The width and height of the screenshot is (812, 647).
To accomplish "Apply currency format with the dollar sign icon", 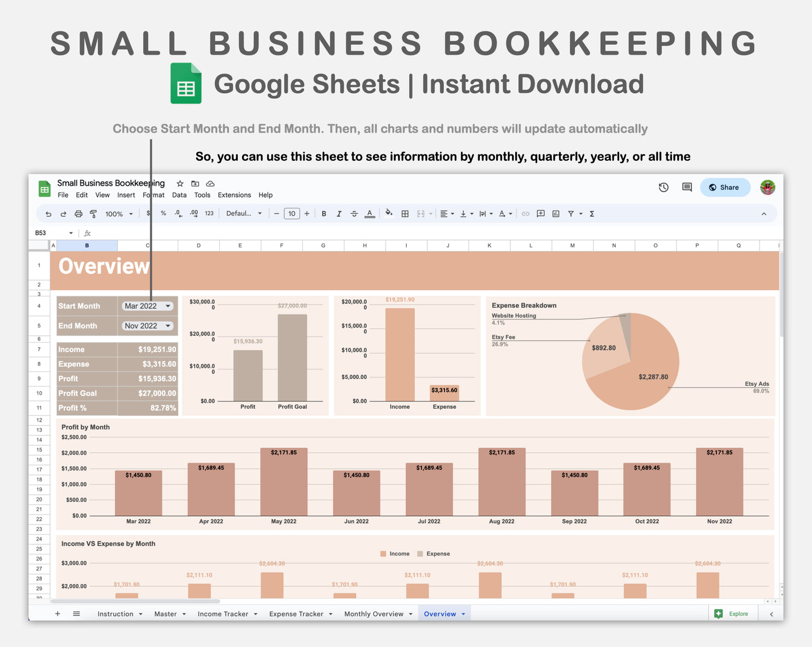I will pyautogui.click(x=148, y=213).
